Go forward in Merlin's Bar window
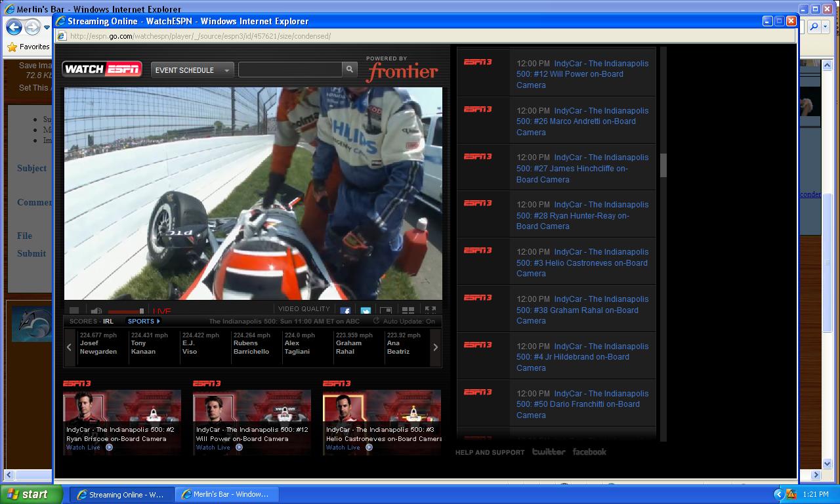The height and width of the screenshot is (504, 840). [x=32, y=27]
